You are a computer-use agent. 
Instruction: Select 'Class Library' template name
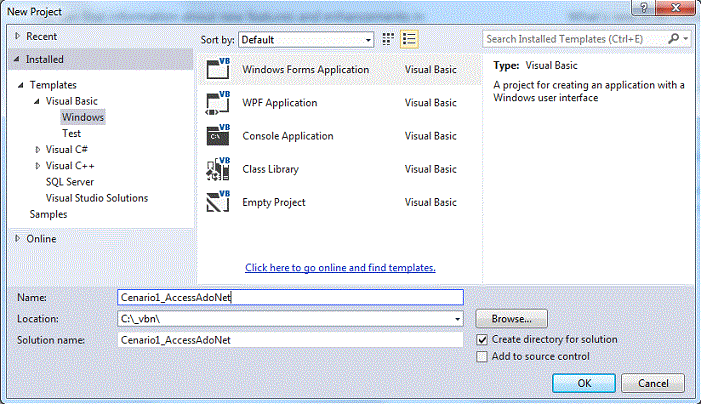pos(270,169)
